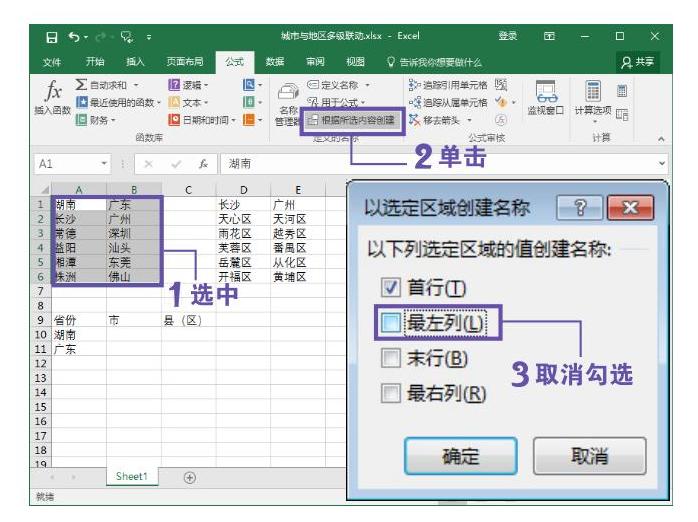The image size is (698, 522).
Task: Click the Evaluate Formula icon
Action: (x=501, y=120)
